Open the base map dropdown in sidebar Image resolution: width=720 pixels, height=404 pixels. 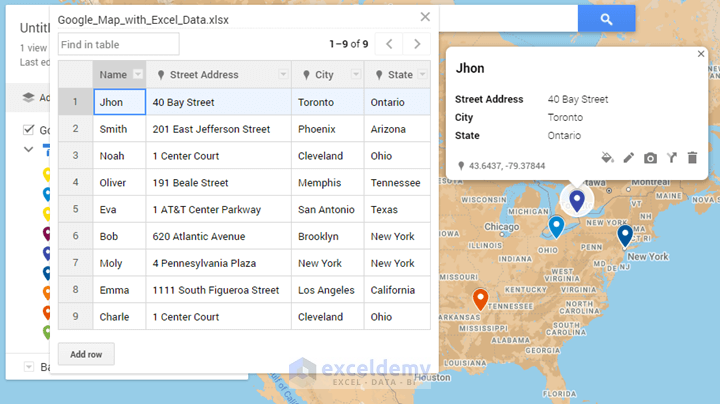(28, 367)
